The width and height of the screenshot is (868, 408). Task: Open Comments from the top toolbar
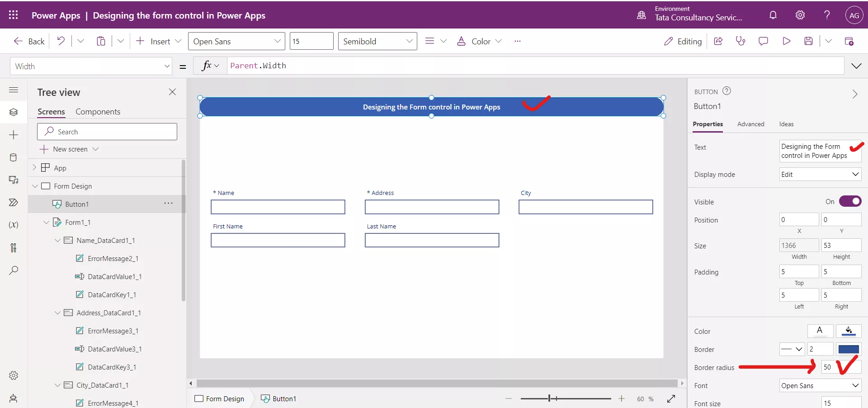click(x=763, y=41)
